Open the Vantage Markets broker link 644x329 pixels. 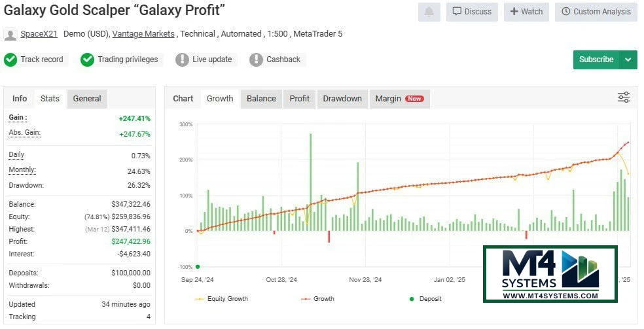(x=143, y=34)
